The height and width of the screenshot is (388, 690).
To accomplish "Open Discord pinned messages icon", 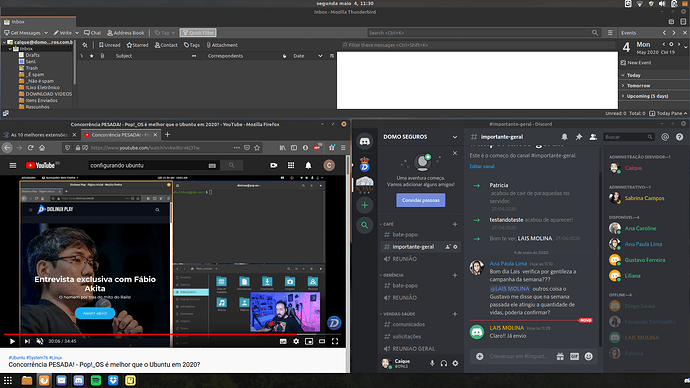I will pos(579,137).
